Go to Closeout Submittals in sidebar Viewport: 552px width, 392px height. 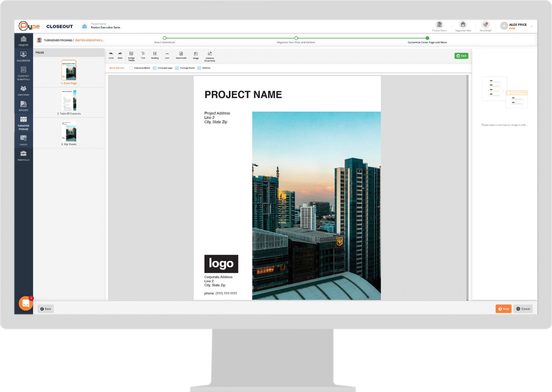[23, 73]
